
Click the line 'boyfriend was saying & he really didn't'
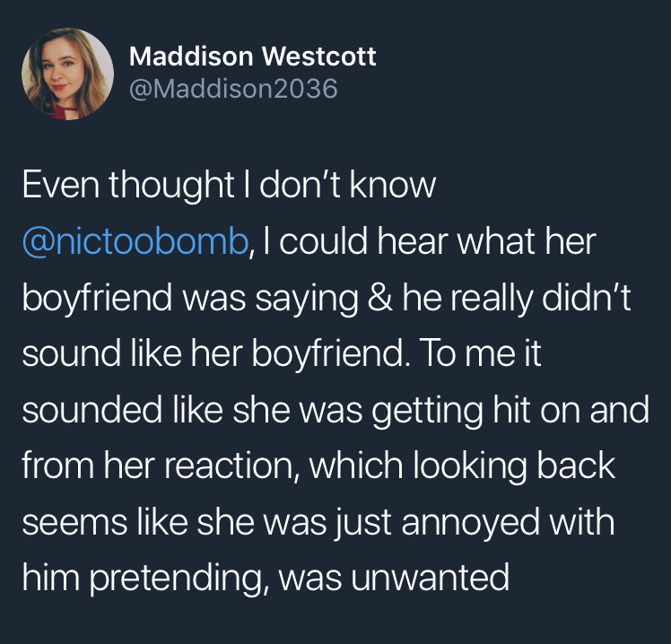click(x=327, y=299)
